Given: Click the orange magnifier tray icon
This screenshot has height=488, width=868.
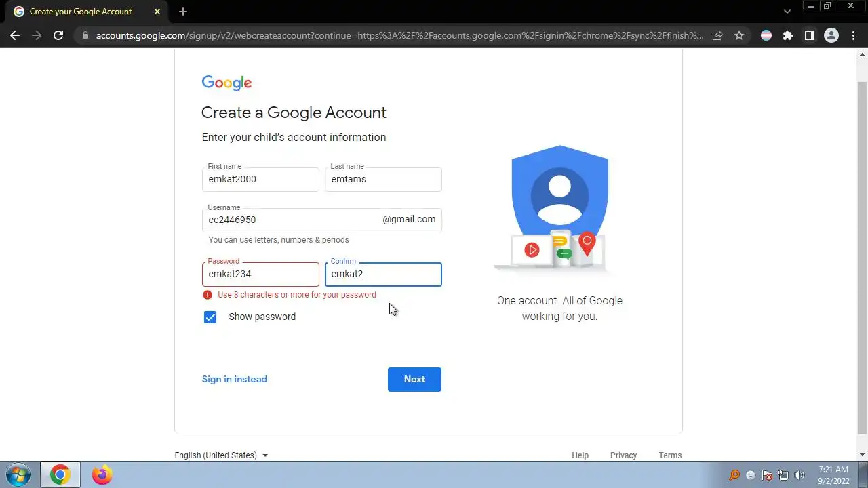Looking at the screenshot, I should pos(734,475).
